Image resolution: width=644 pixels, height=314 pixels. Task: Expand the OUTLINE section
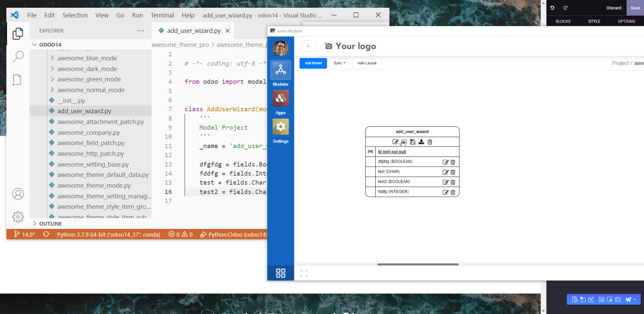click(x=50, y=224)
